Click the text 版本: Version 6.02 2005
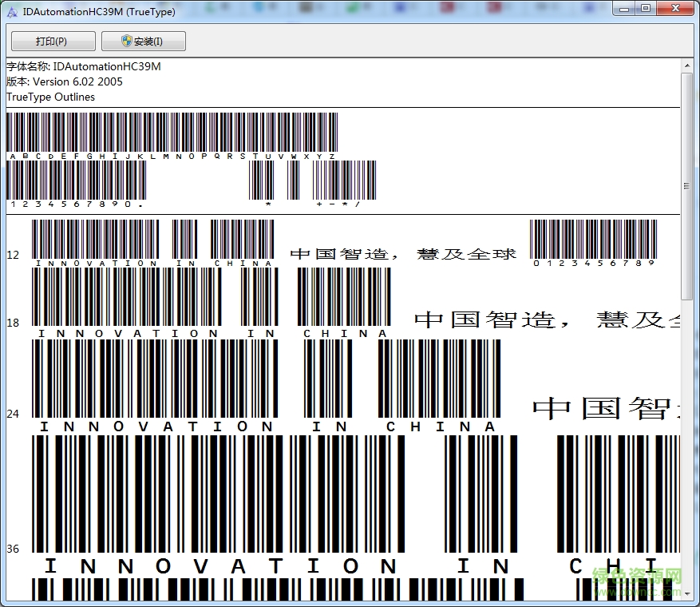This screenshot has width=700, height=607. click(65, 81)
